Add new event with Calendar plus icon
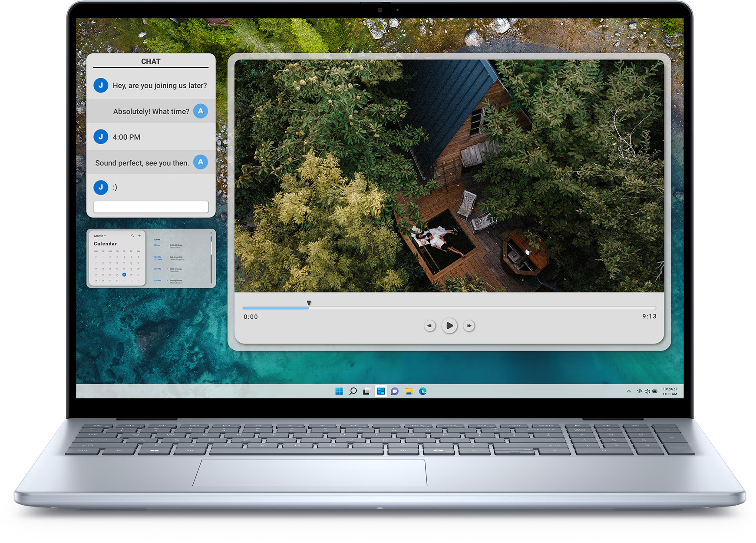Viewport: 756px width, 543px height. [x=139, y=236]
